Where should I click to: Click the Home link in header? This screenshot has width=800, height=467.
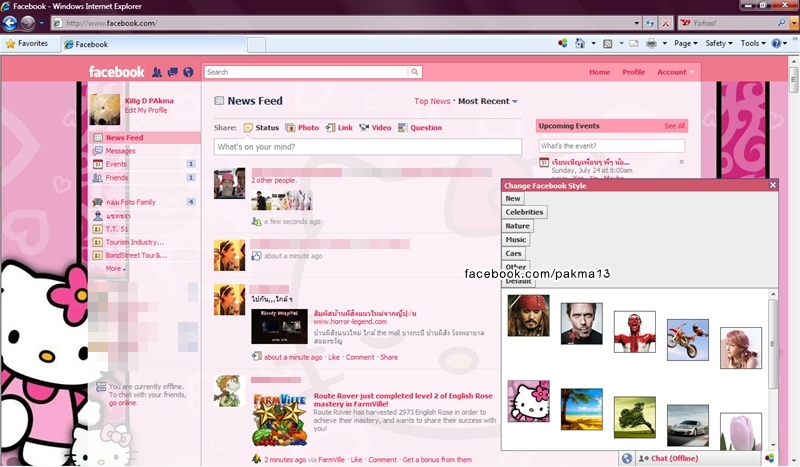[599, 72]
